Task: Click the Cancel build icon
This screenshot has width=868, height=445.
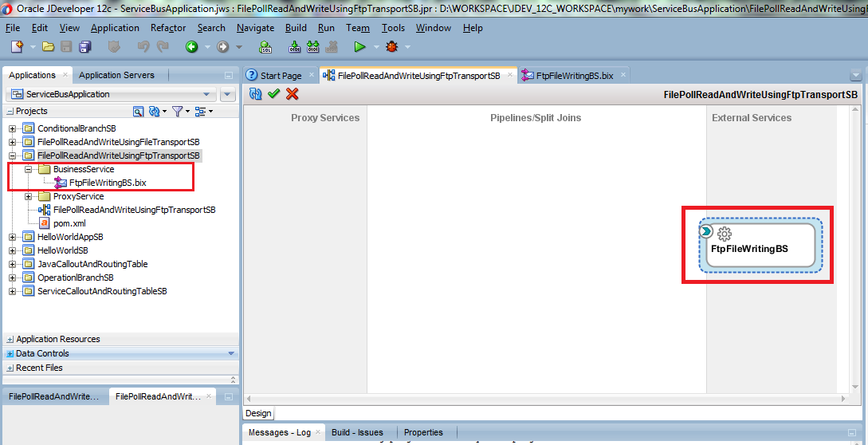Action: 331,47
